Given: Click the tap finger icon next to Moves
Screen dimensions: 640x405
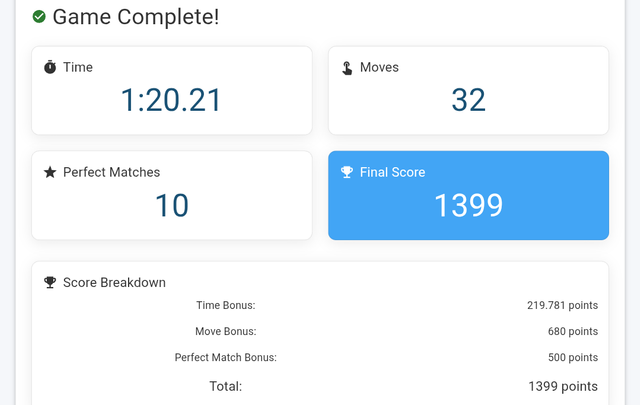Looking at the screenshot, I should [x=347, y=68].
